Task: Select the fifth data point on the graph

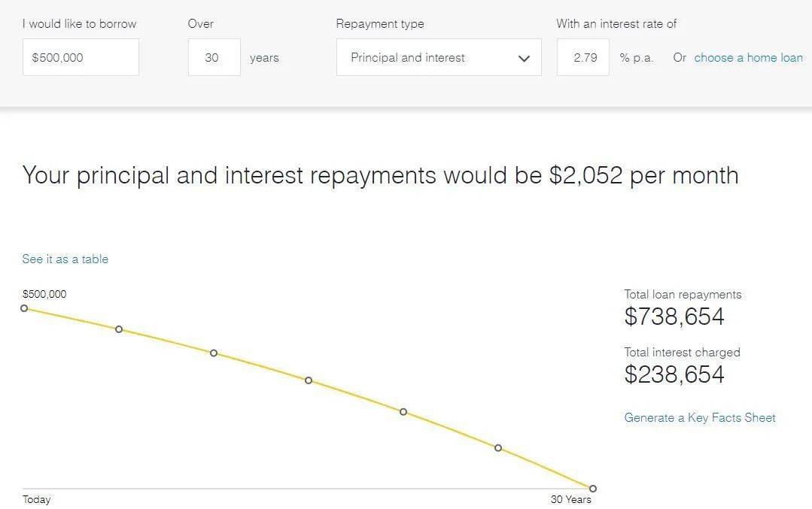Action: (x=403, y=412)
